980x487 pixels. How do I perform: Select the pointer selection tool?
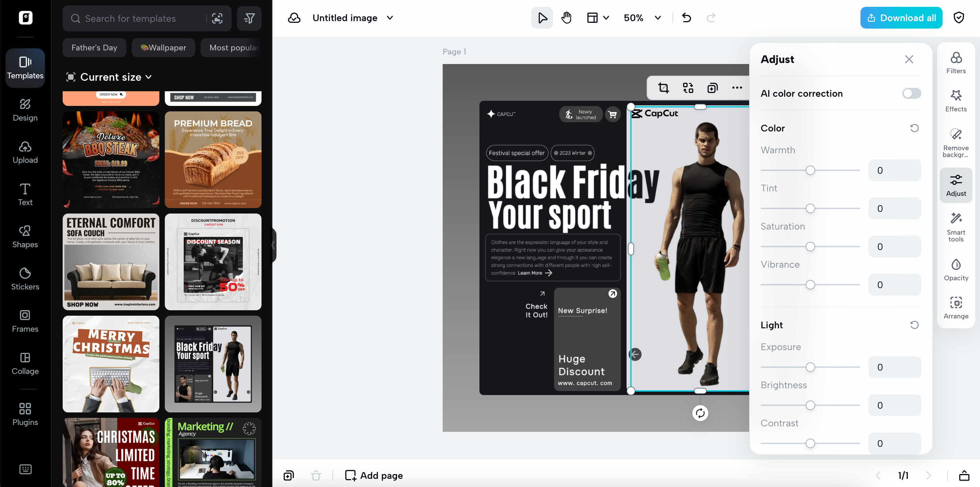tap(542, 18)
